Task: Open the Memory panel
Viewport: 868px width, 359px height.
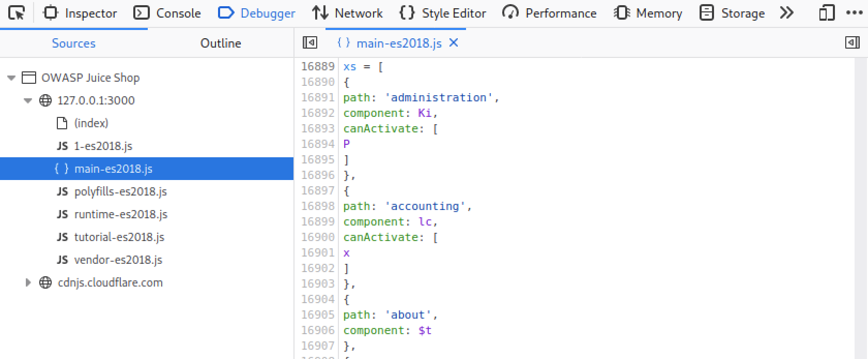Action: point(648,13)
